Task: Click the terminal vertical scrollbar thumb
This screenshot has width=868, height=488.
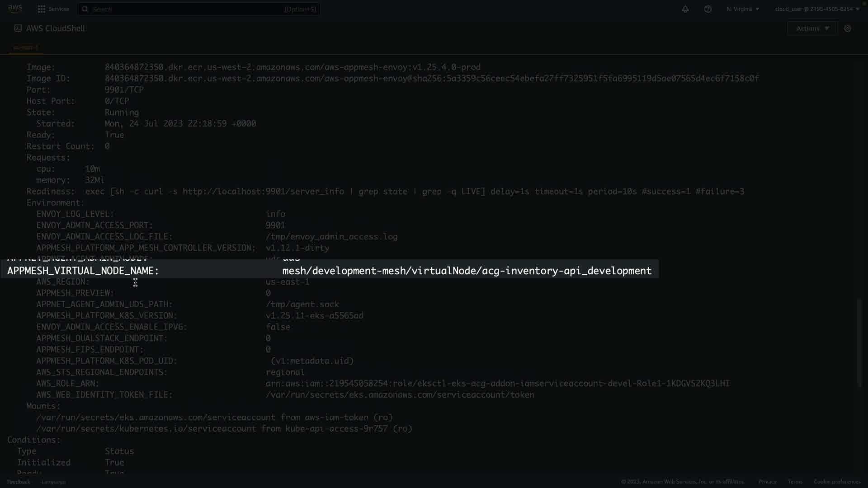Action: pos(859,343)
